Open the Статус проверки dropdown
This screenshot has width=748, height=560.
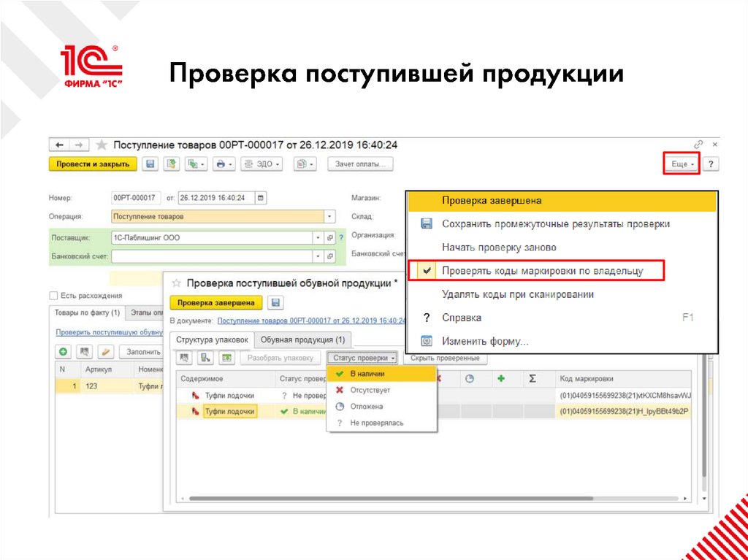coord(363,357)
